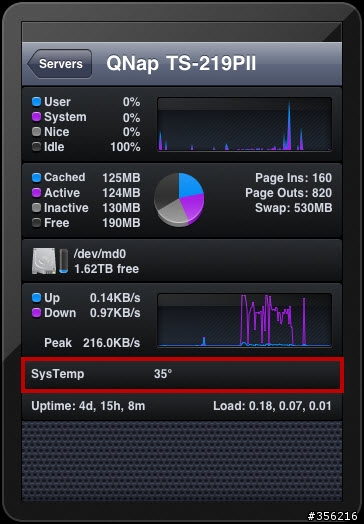This screenshot has width=364, height=524.
Task: Click the purple Down legend swatch
Action: click(x=36, y=313)
